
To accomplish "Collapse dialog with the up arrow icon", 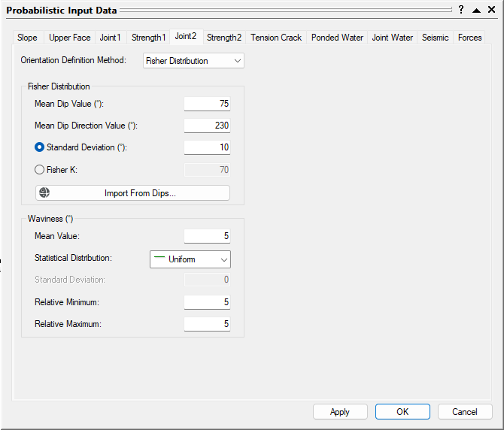I will pos(476,11).
